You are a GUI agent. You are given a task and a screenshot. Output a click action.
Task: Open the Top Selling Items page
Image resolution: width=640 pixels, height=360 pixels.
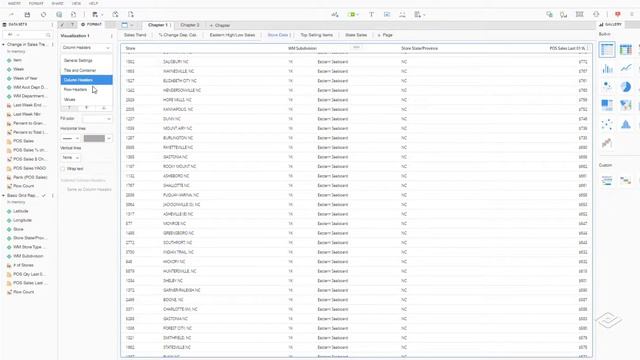pos(317,35)
